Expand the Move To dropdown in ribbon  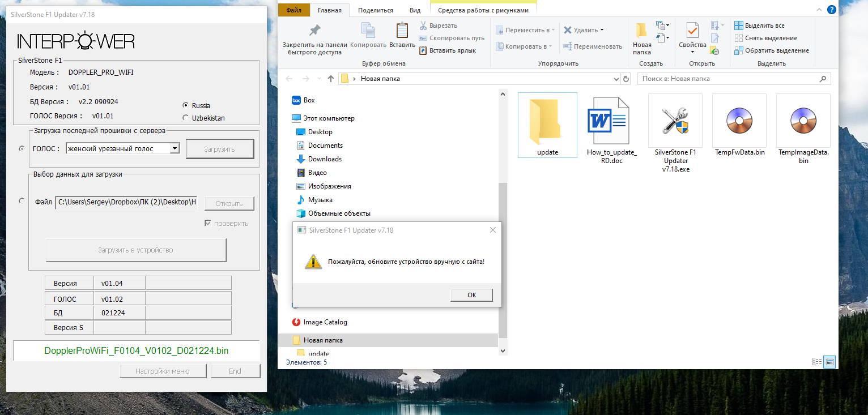pos(552,30)
